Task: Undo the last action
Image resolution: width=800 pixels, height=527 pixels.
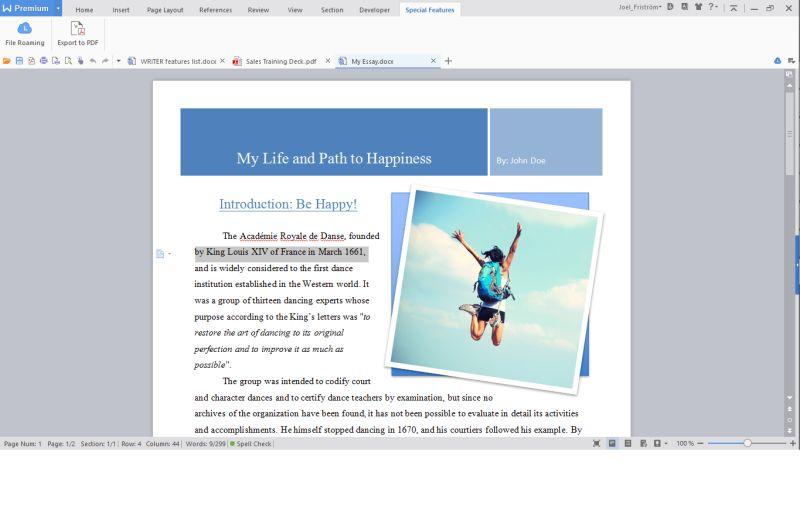Action: (92, 61)
